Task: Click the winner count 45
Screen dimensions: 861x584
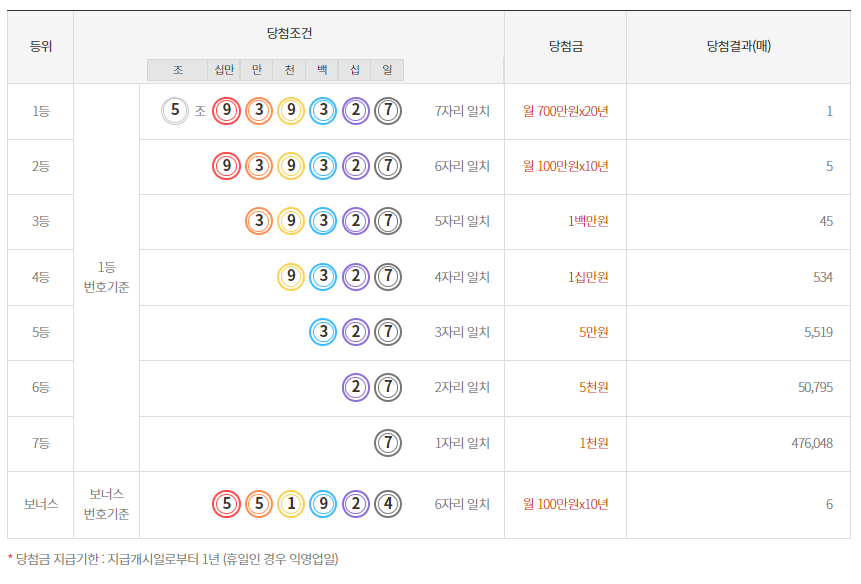Action: tap(826, 222)
